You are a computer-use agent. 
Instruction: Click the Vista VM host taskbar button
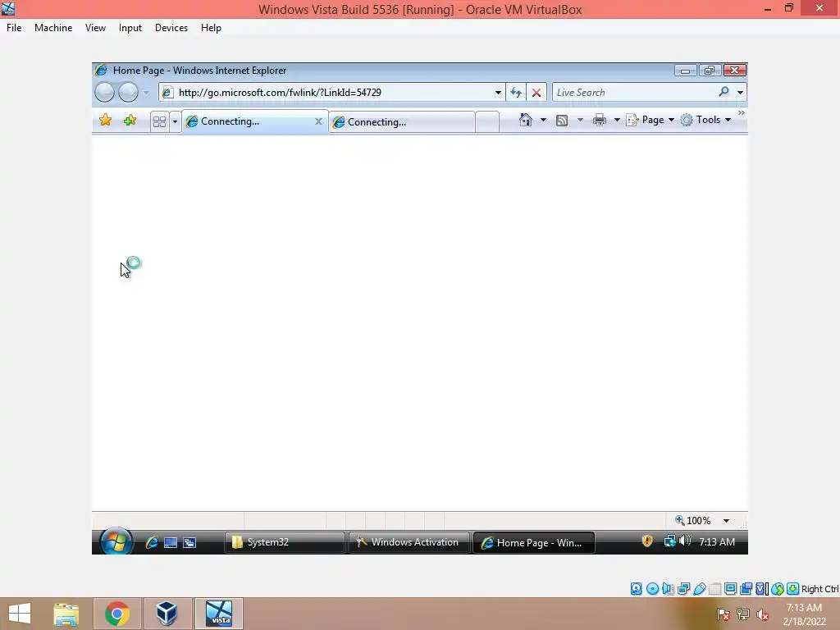click(219, 614)
